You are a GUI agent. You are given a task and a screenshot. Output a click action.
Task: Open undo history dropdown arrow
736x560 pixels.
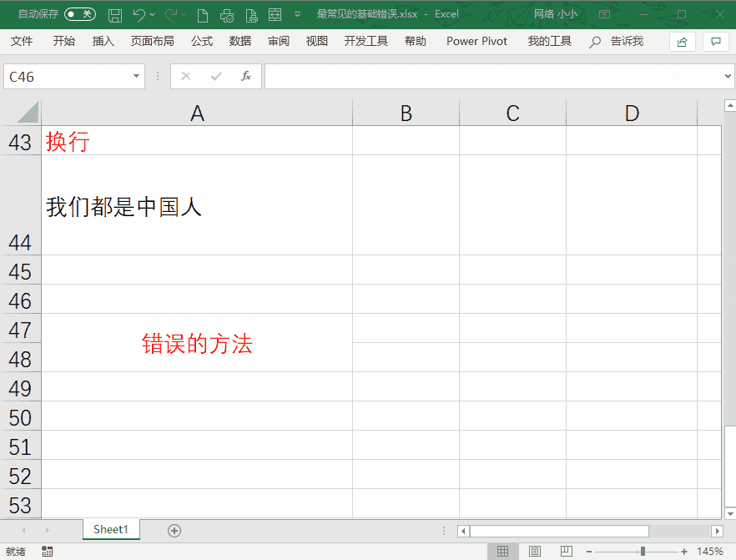click(x=153, y=14)
